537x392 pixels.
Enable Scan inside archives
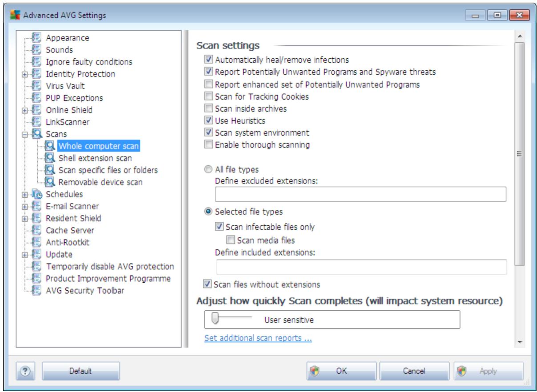click(208, 108)
